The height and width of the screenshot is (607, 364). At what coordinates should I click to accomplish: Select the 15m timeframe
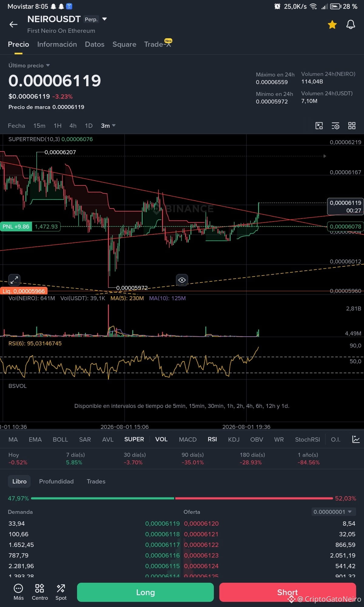[x=39, y=126]
